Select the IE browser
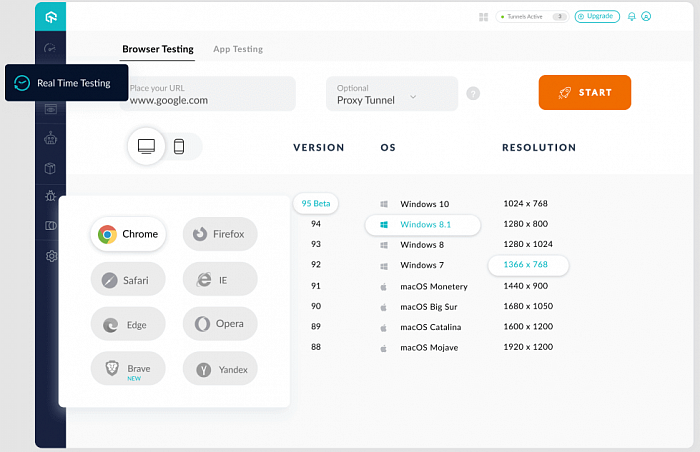Screen dimensions: 700x452 220,280
